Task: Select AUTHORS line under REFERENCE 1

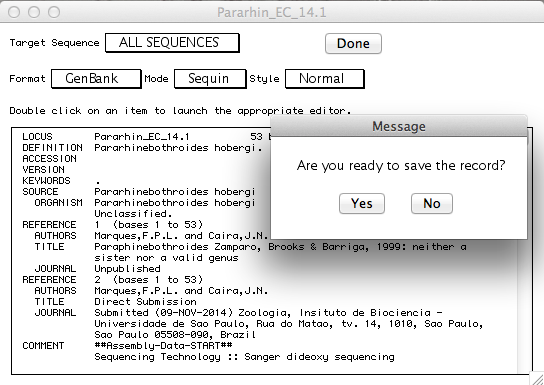Action: coord(151,236)
